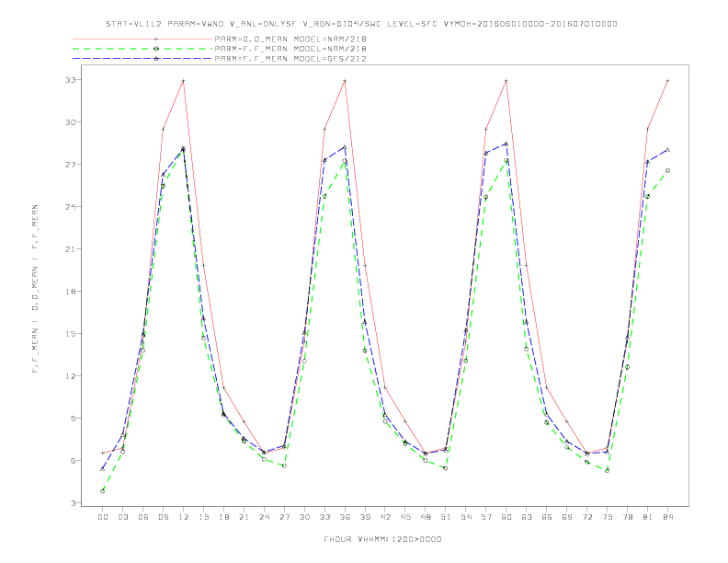The width and height of the screenshot is (728, 563).
Task: Click x-axis forecast hour label 33
Action: 324,517
